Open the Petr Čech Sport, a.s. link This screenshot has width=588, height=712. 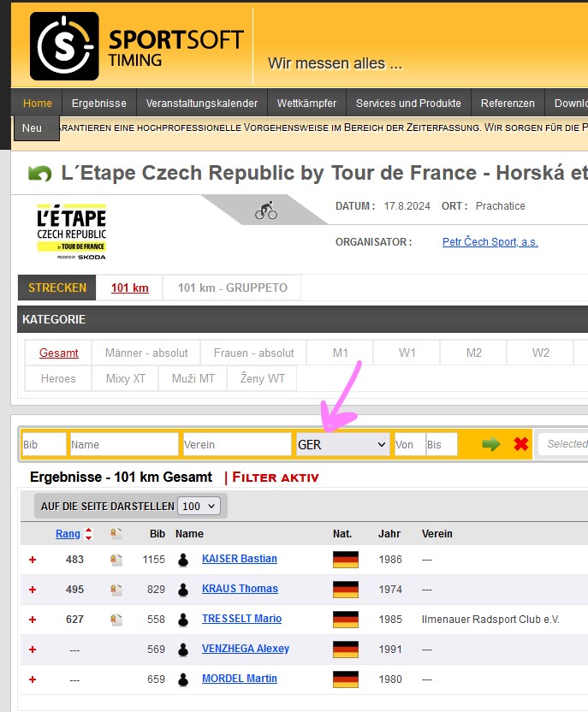click(490, 242)
